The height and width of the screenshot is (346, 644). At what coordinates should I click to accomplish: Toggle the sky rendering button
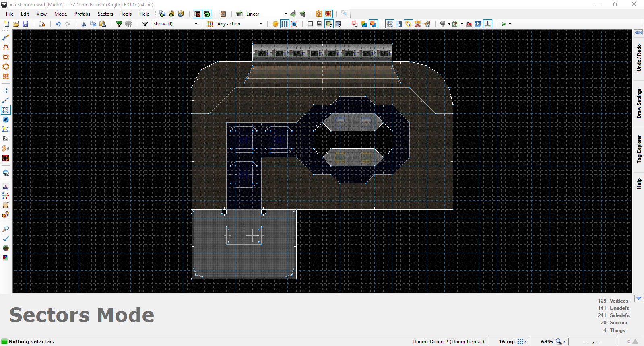pyautogui.click(x=478, y=24)
